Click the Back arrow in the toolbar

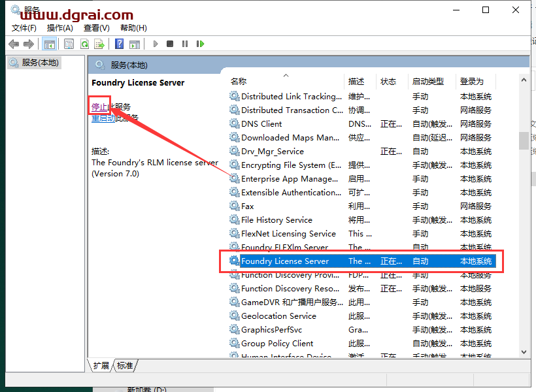14,44
